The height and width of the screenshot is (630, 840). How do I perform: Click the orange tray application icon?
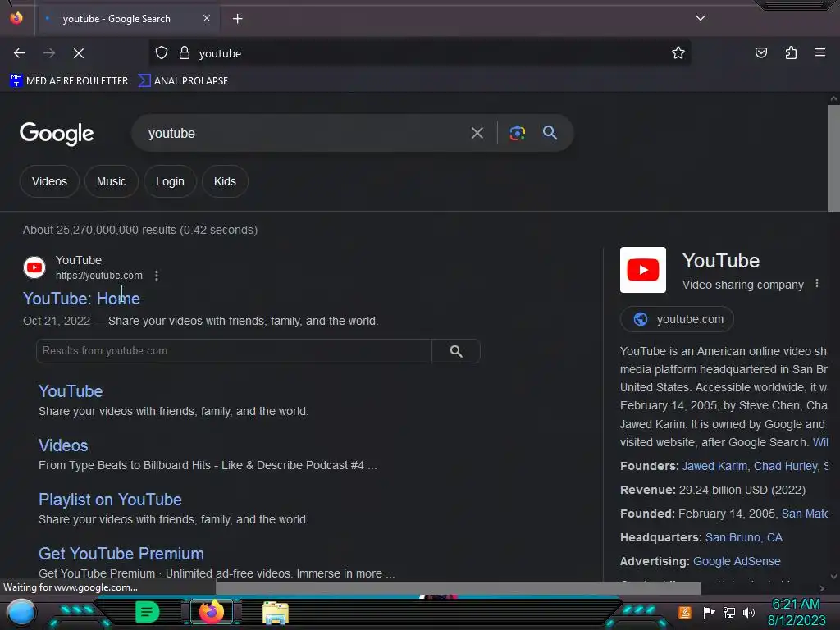[x=685, y=612]
